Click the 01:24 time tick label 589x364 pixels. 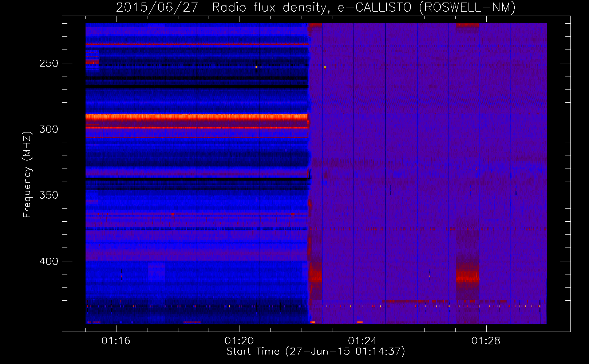[362, 341]
